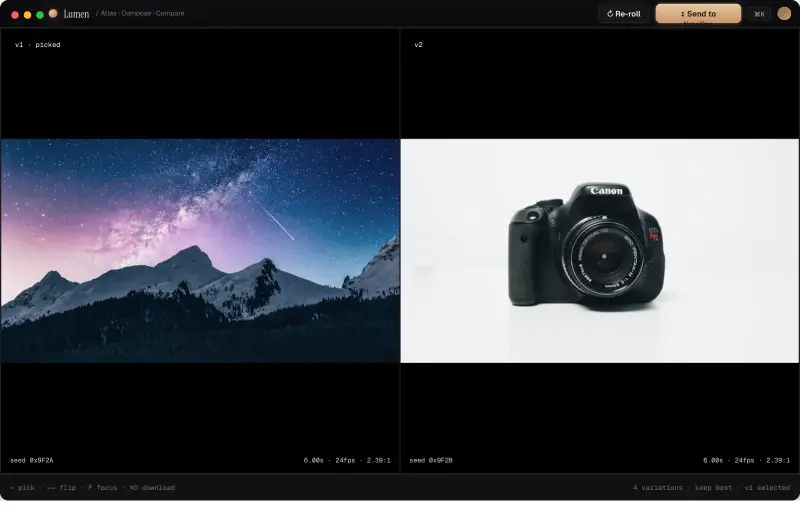Go to Compare in the breadcrumb

[x=170, y=13]
